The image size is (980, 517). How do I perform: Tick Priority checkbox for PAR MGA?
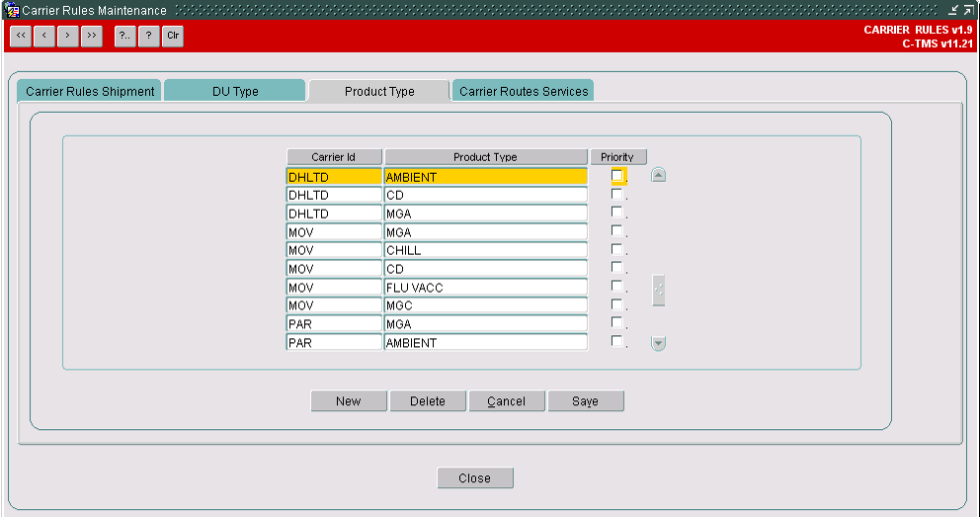click(616, 323)
